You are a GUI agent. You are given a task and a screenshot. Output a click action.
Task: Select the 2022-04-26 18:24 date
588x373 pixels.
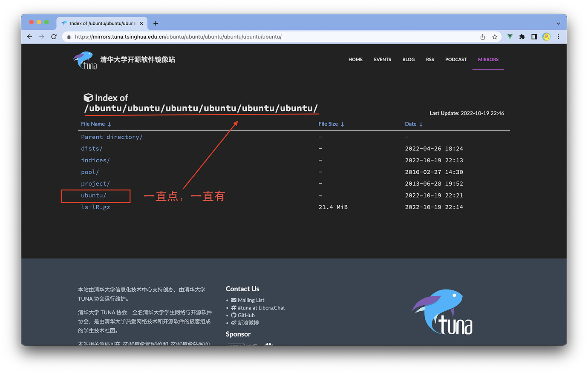tap(434, 149)
